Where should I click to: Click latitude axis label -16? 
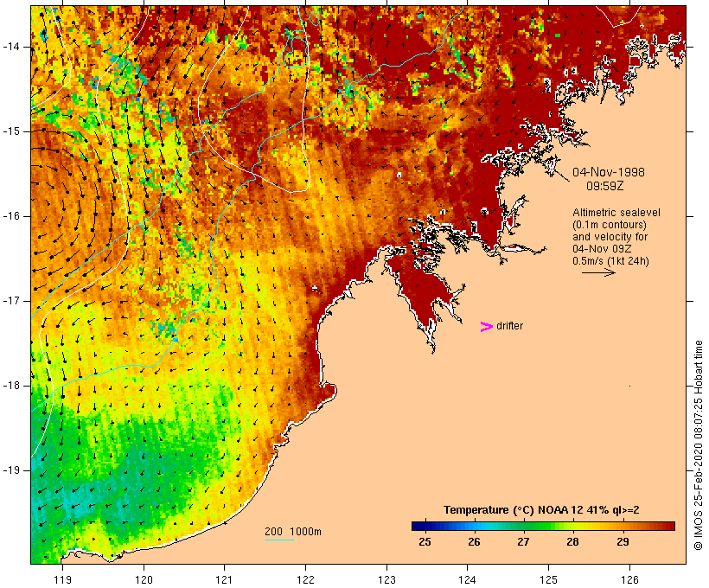(x=11, y=216)
